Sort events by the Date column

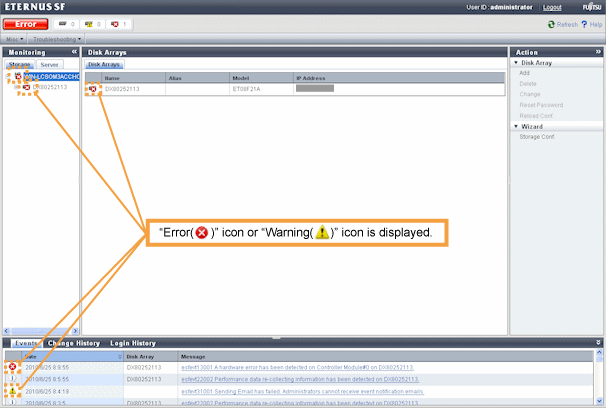coord(72,357)
